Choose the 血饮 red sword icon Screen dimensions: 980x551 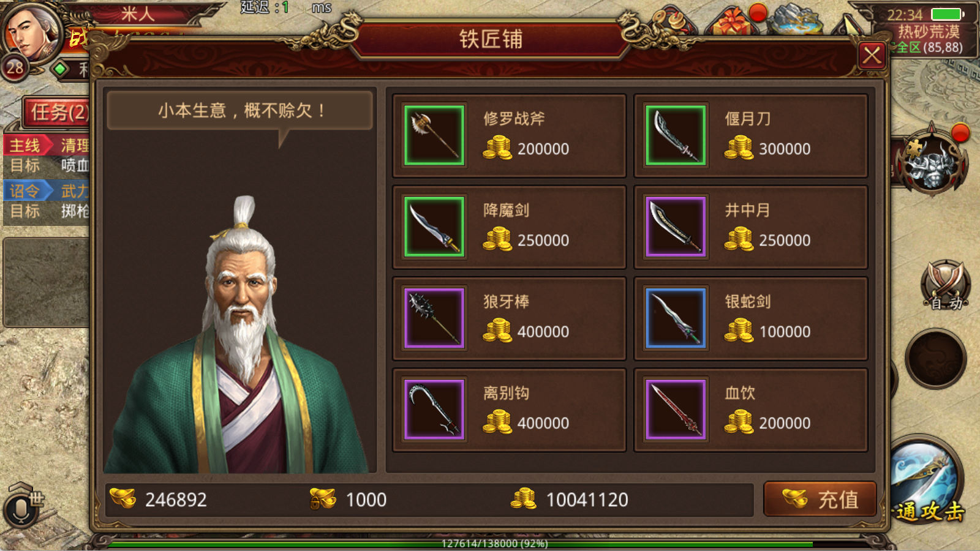tap(676, 410)
